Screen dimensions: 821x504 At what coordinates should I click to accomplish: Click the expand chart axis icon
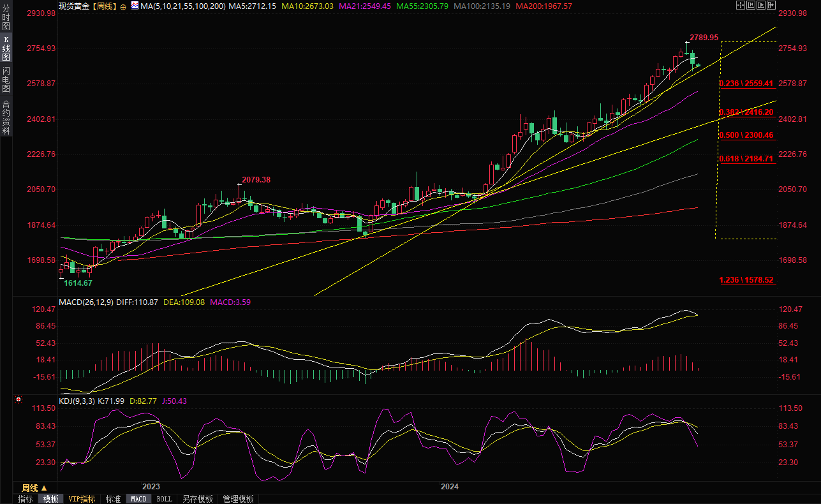tap(761, 5)
